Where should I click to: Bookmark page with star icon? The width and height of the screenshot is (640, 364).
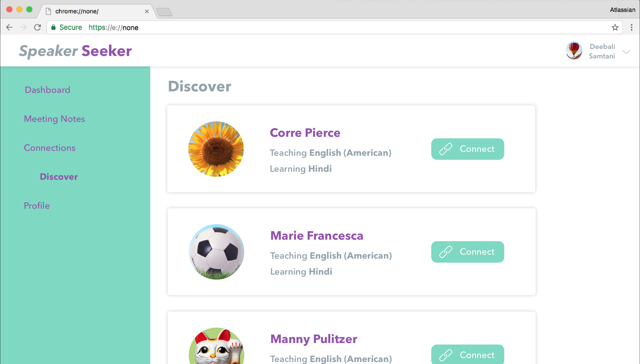[615, 27]
